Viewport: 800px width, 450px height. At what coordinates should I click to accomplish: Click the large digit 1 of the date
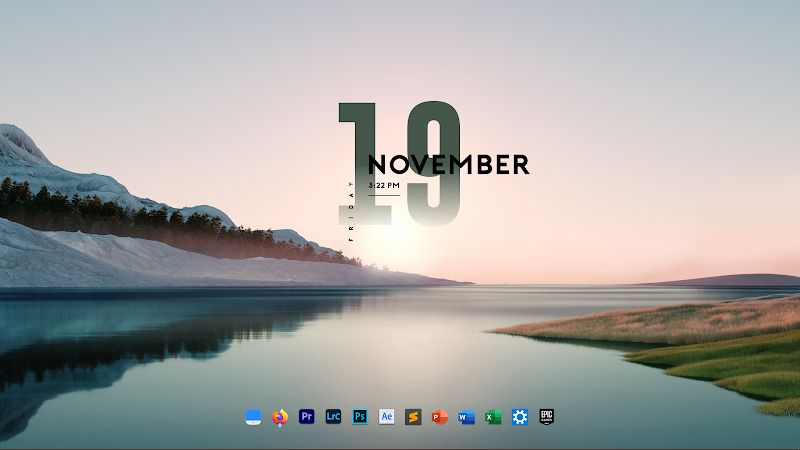(364, 163)
